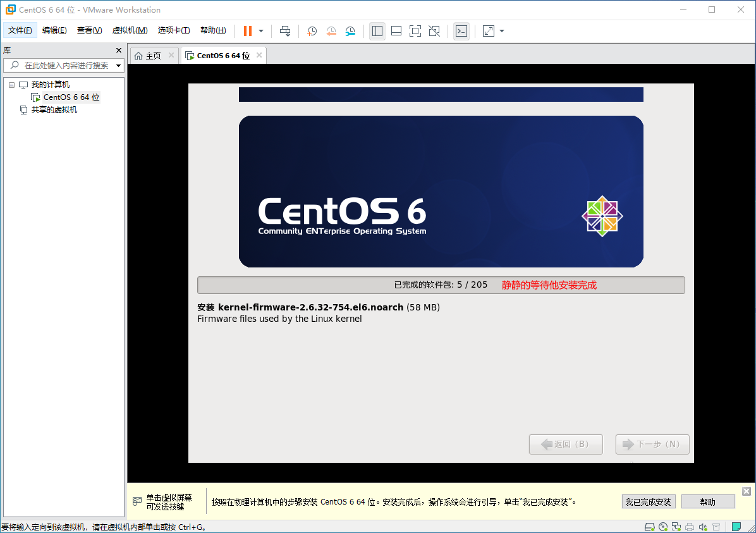Screen dimensions: 756x533
Task: Click the keyboard icon in the hint bar
Action: point(137,501)
